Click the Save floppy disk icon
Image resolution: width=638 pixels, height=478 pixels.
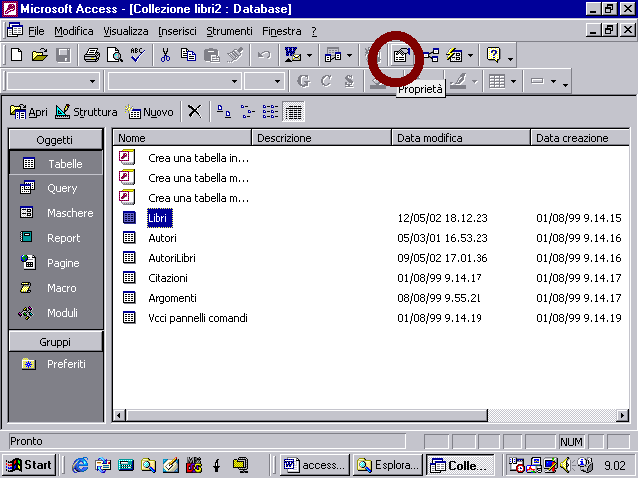pyautogui.click(x=63, y=55)
